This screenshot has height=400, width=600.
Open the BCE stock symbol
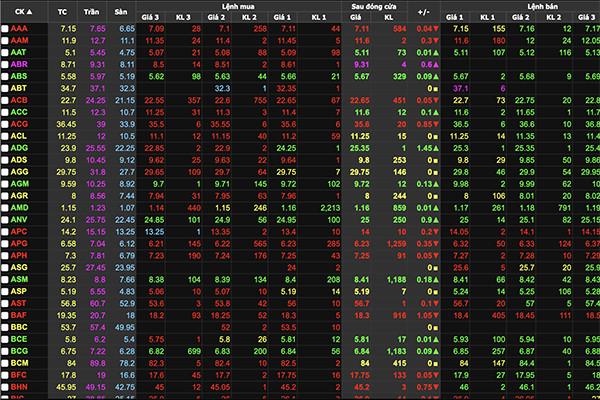(19, 340)
